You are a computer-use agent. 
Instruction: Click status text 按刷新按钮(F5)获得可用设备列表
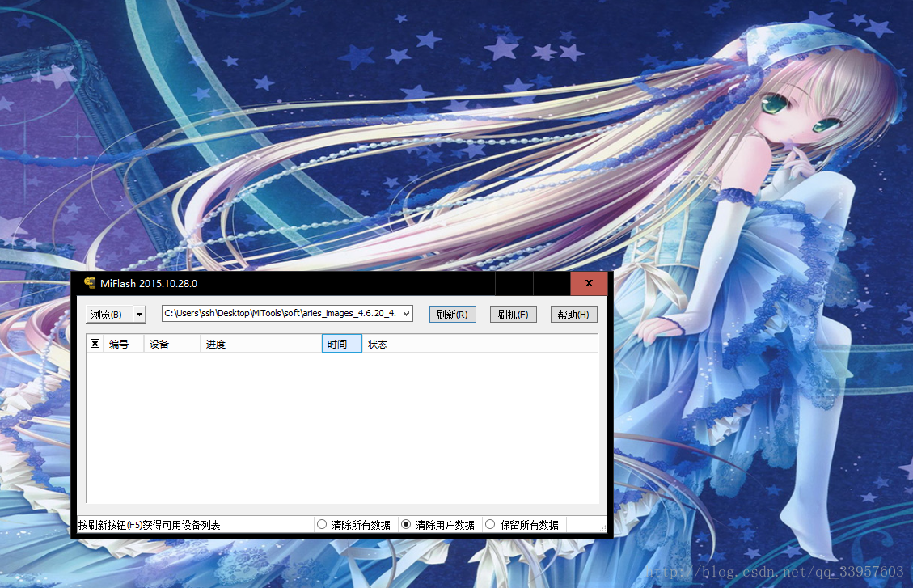(150, 525)
